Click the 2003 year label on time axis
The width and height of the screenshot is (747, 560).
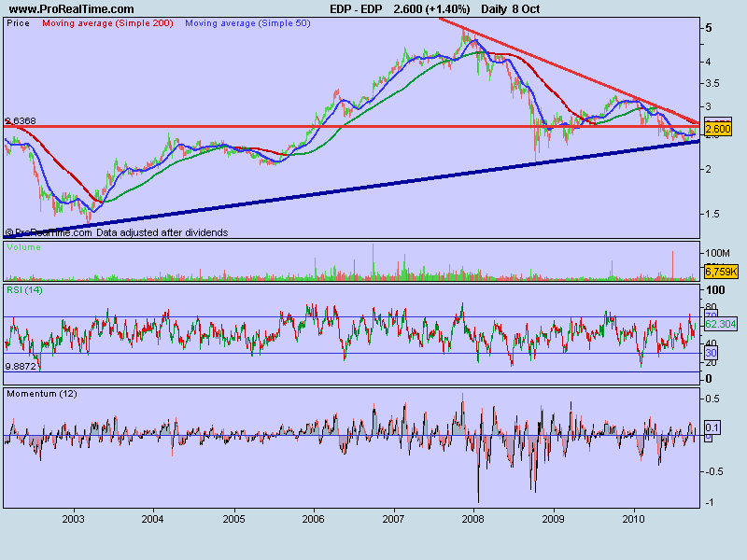tap(73, 519)
